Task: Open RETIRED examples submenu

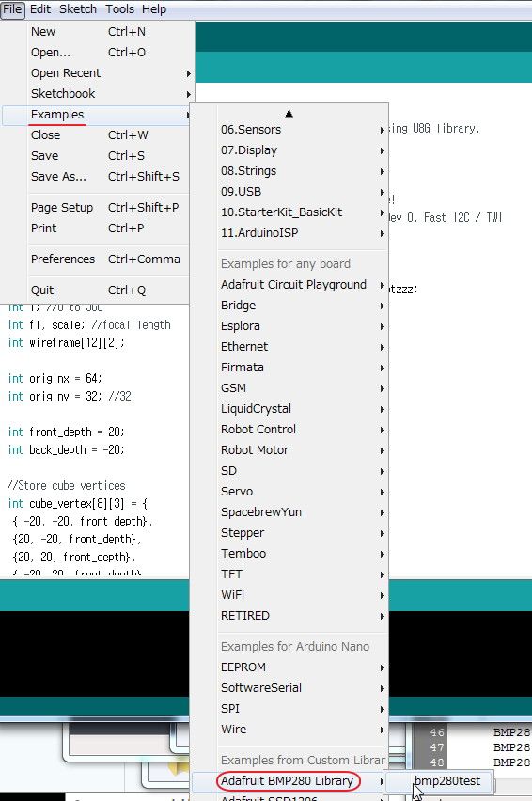Action: pos(289,616)
